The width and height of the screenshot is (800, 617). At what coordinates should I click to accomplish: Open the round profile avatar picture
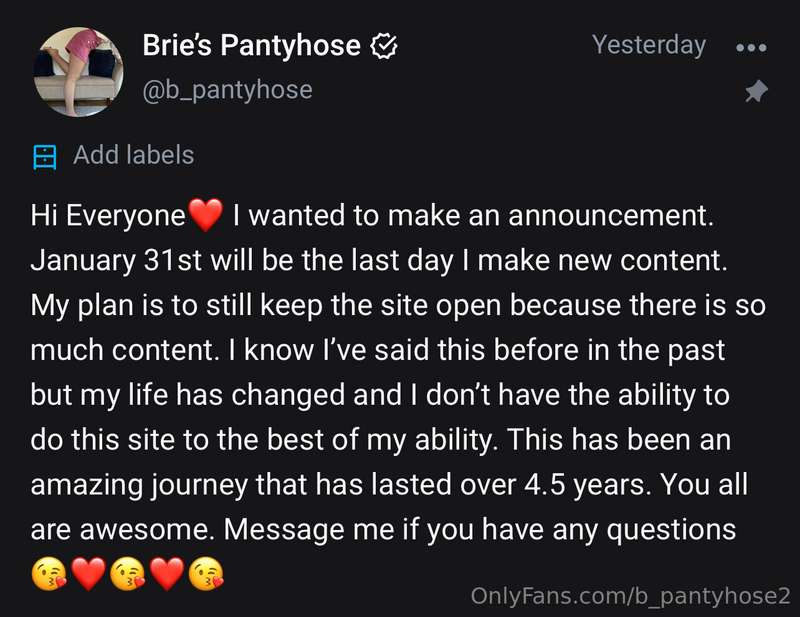78,72
